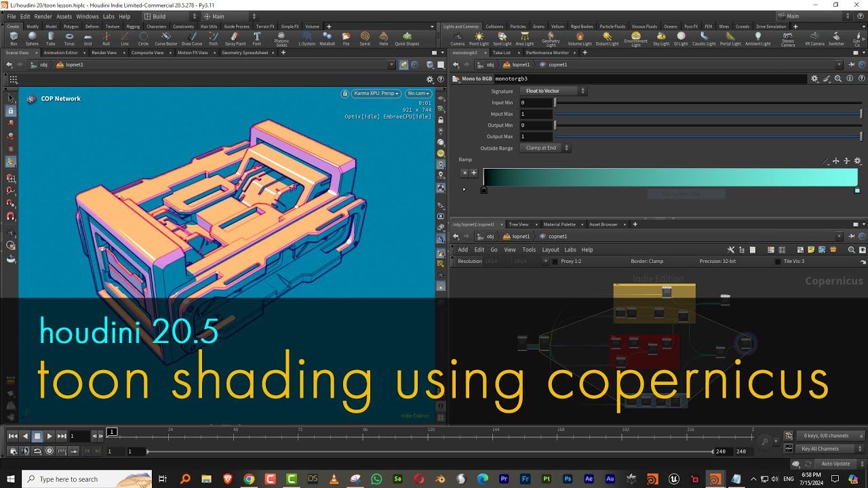Open Key All Channels dropdown

830,449
